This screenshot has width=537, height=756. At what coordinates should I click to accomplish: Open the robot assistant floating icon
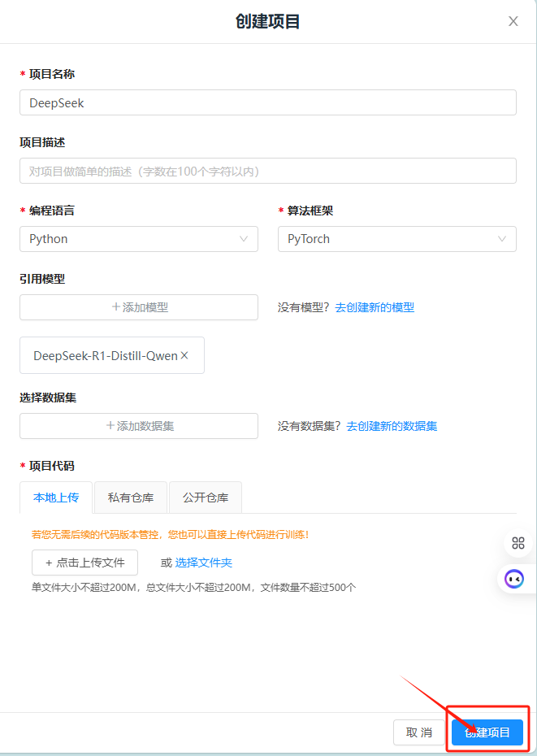click(514, 579)
